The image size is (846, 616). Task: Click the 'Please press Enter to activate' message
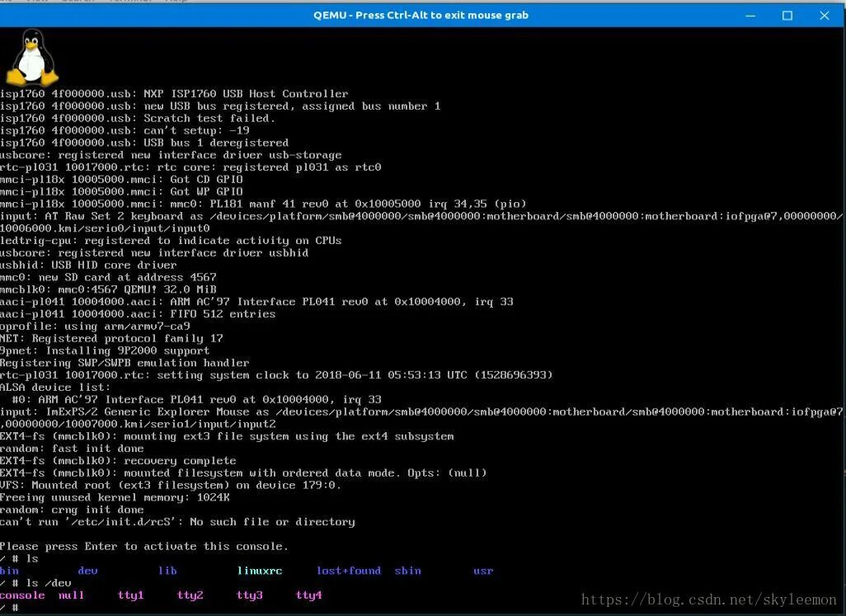click(143, 546)
